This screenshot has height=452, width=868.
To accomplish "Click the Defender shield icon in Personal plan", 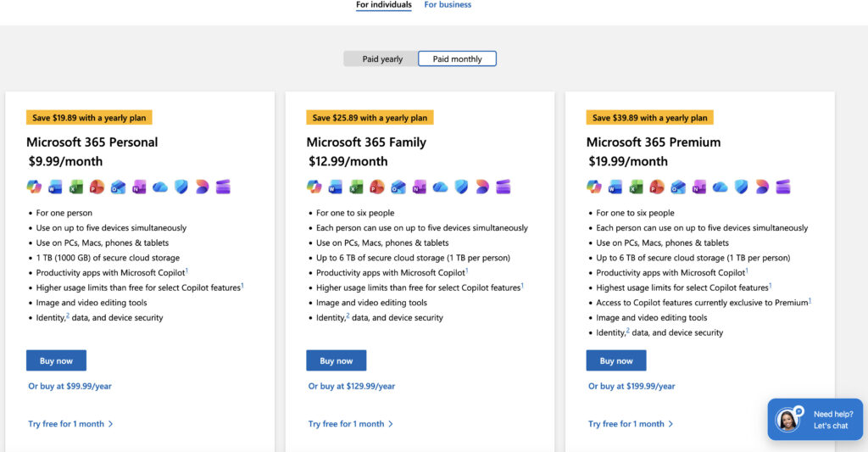I will click(x=181, y=187).
